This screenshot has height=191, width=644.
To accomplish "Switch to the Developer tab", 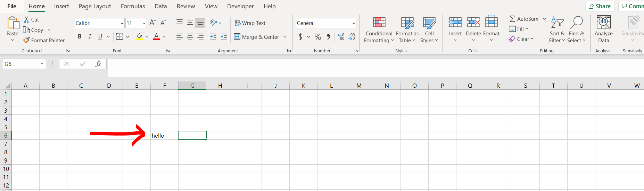I will (x=240, y=6).
